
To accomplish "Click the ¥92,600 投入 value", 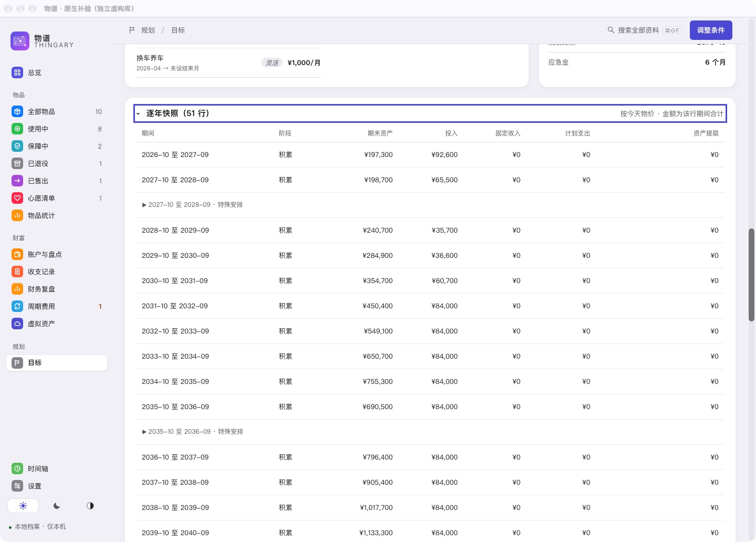I will click(x=445, y=155).
